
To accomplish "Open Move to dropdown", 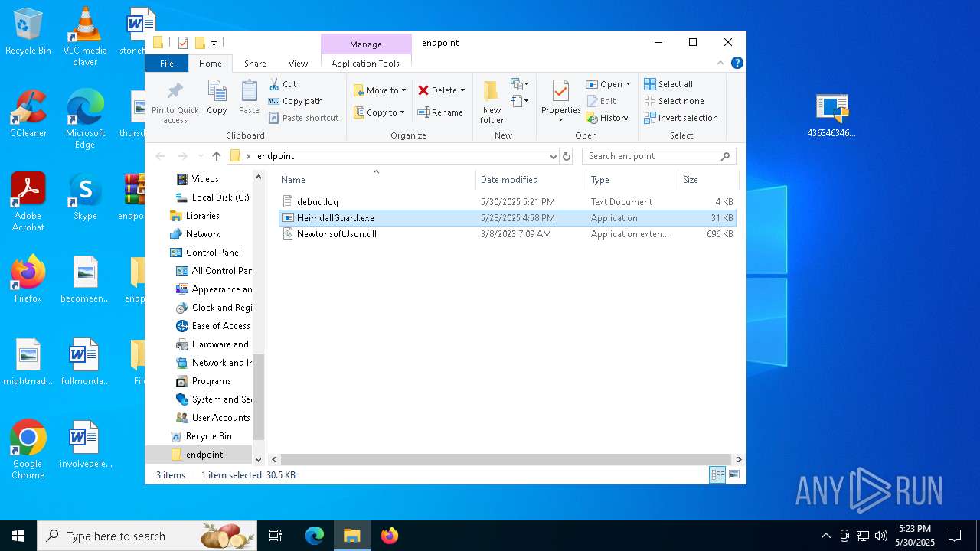I will pyautogui.click(x=380, y=90).
